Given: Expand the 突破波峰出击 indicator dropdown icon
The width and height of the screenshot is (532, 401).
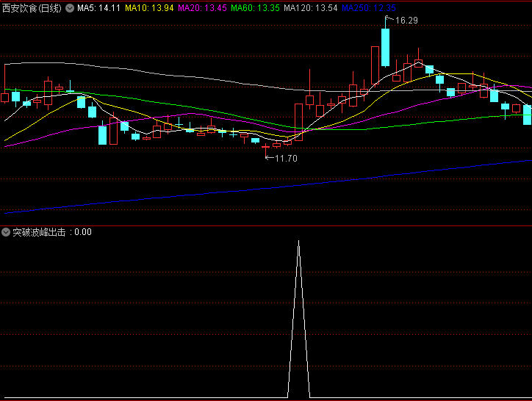Looking at the screenshot, I should point(7,232).
